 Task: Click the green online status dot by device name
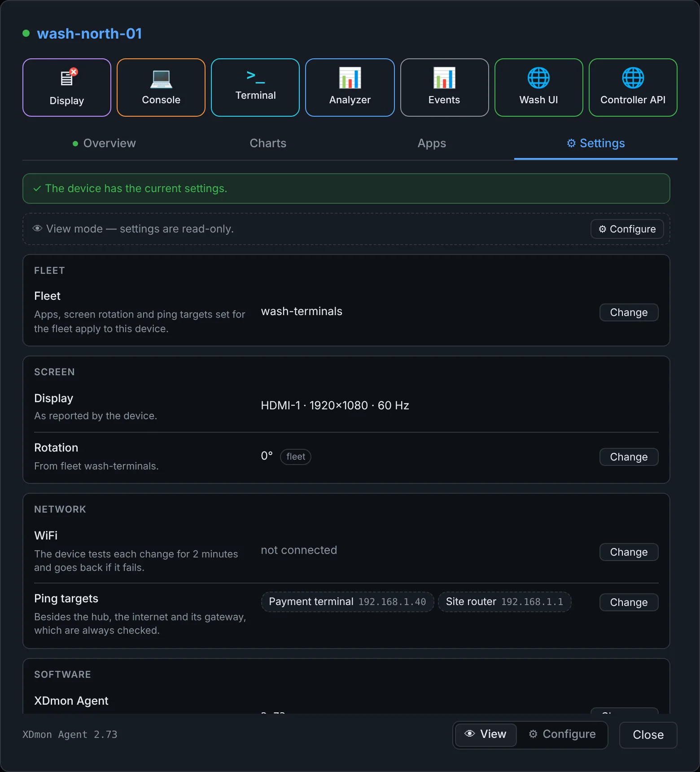tap(26, 33)
